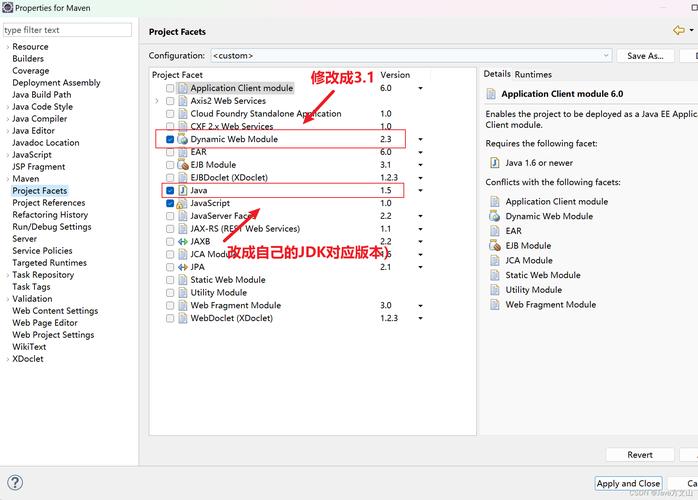Click the Dynamic Web Module globe icon
Image resolution: width=698 pixels, height=500 pixels.
pos(183,139)
